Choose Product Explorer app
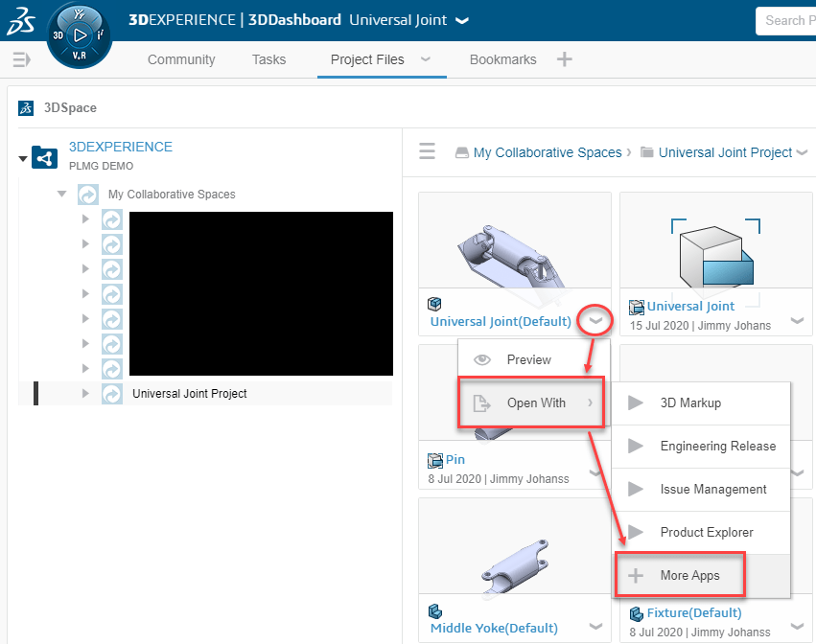The height and width of the screenshot is (644, 816). coord(701,533)
